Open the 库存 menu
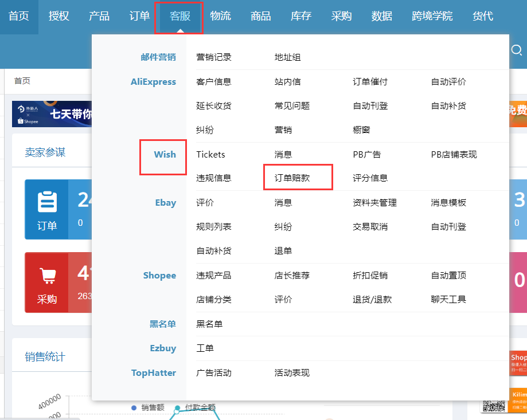The image size is (527, 420). coord(301,16)
